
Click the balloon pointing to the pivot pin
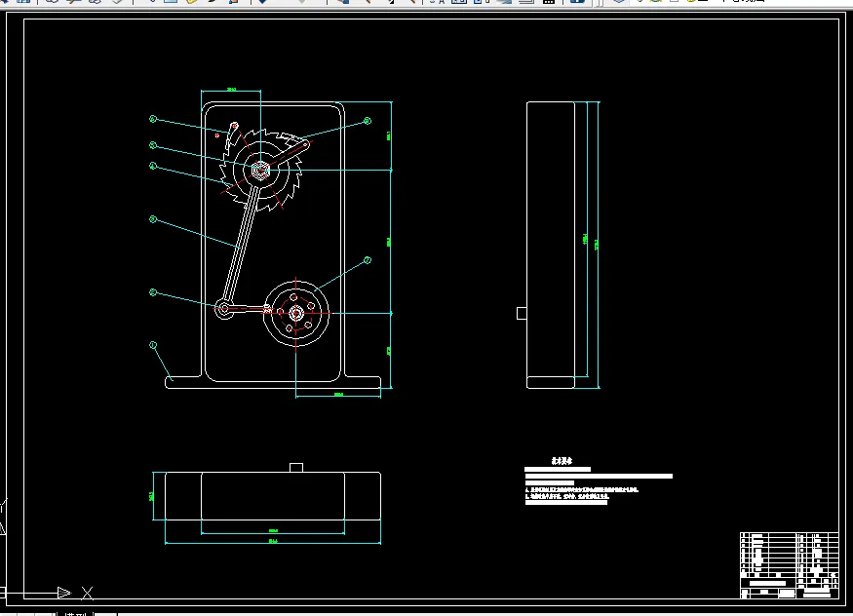click(153, 292)
